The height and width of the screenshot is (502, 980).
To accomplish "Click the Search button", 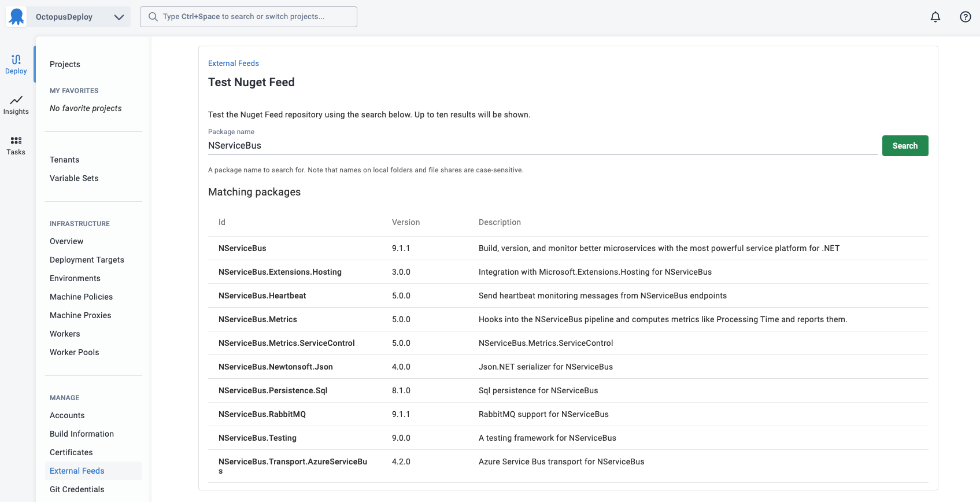I will click(x=905, y=146).
